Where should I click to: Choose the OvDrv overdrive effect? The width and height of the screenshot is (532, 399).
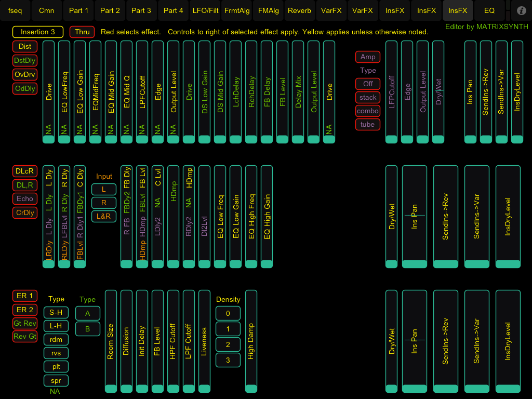[x=25, y=74]
